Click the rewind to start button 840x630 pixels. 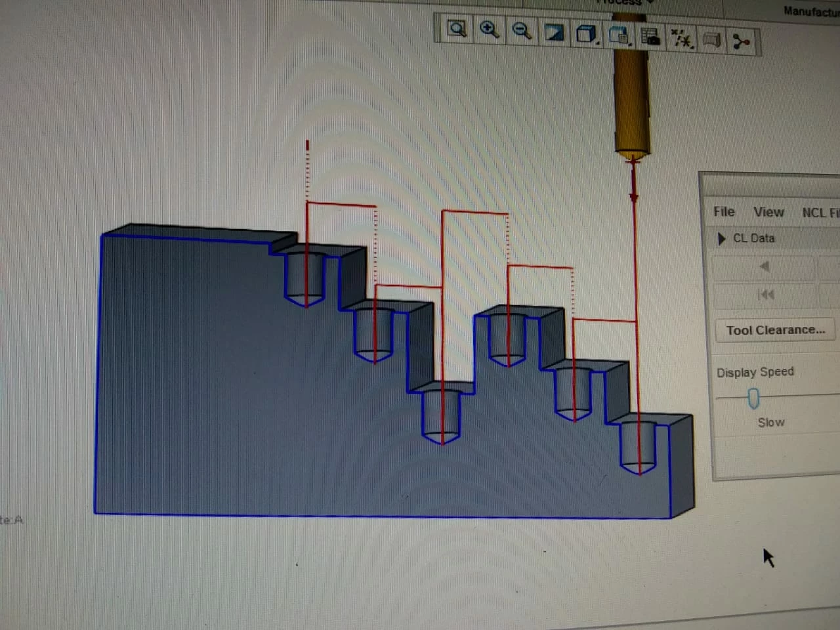click(765, 295)
